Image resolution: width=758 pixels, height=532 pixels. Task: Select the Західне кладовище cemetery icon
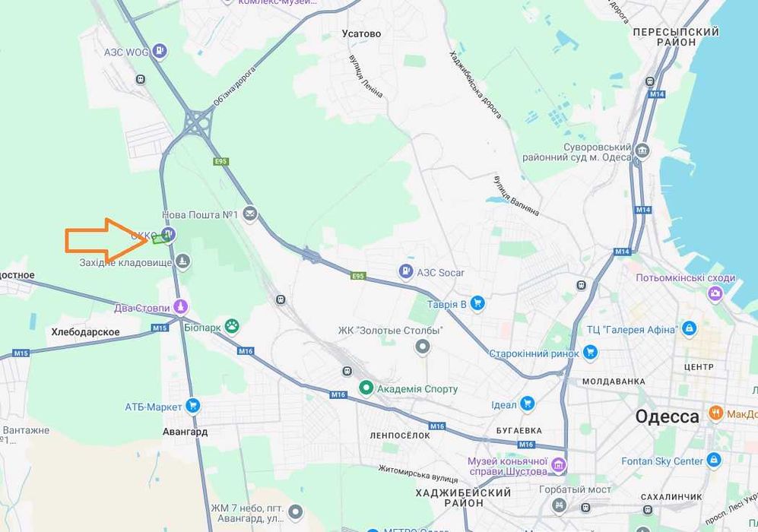[182, 262]
